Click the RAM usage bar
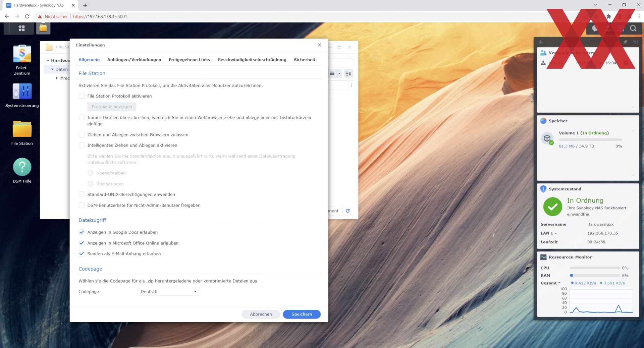 [595, 276]
